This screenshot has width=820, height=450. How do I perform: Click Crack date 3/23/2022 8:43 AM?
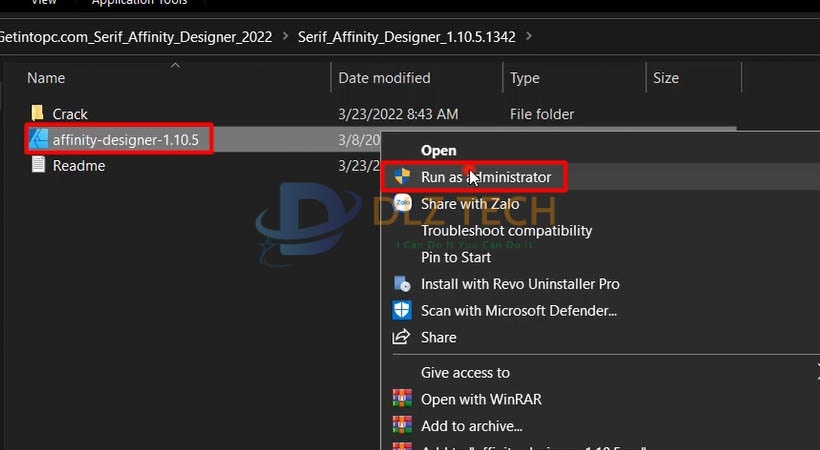coord(398,114)
